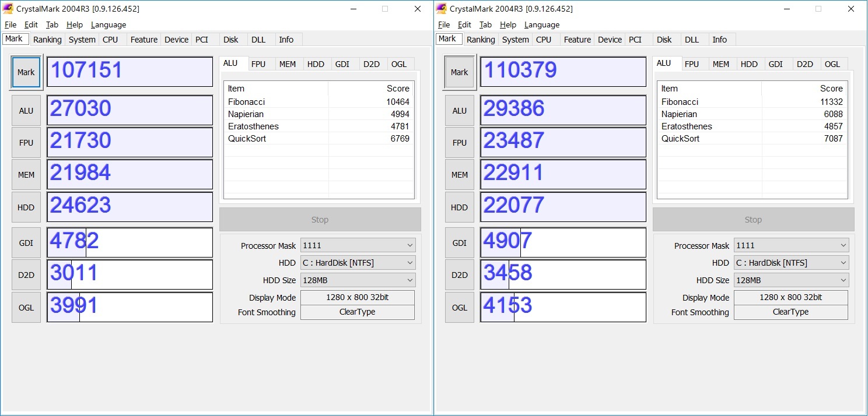Click the Item column header in right window
The image size is (868, 416).
(x=709, y=89)
